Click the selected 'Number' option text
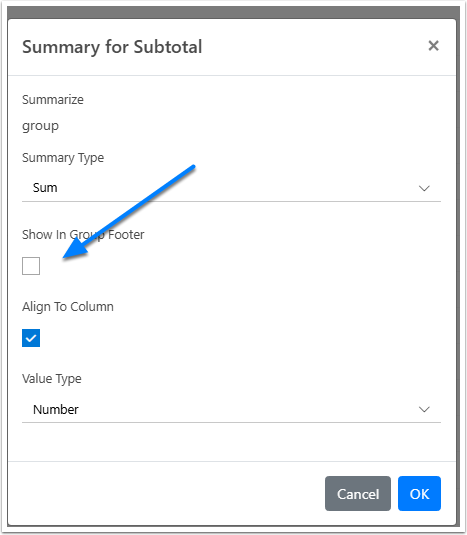Image resolution: width=467 pixels, height=535 pixels. 56,409
